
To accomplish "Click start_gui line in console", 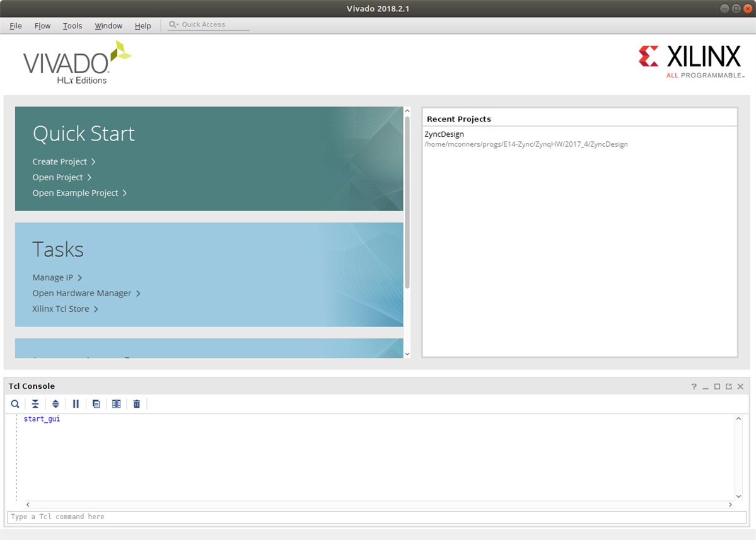I will [42, 418].
